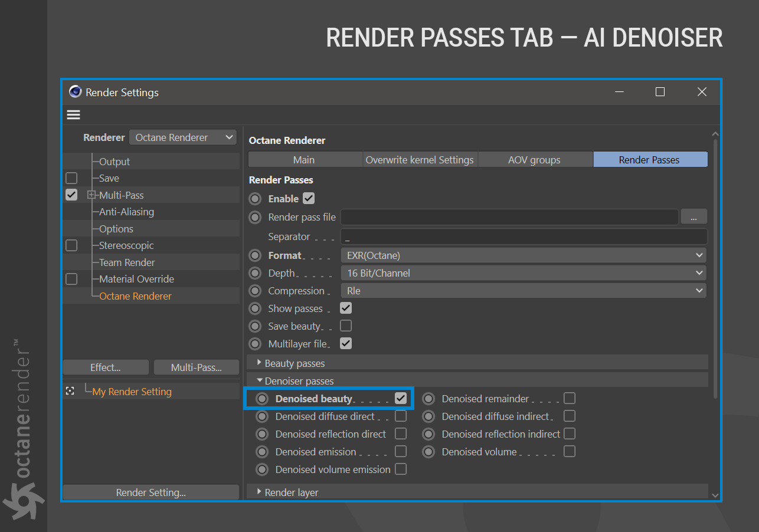Open the Renderer dropdown showing Octane Renderer
Screen dimensions: 759x532
coord(183,137)
